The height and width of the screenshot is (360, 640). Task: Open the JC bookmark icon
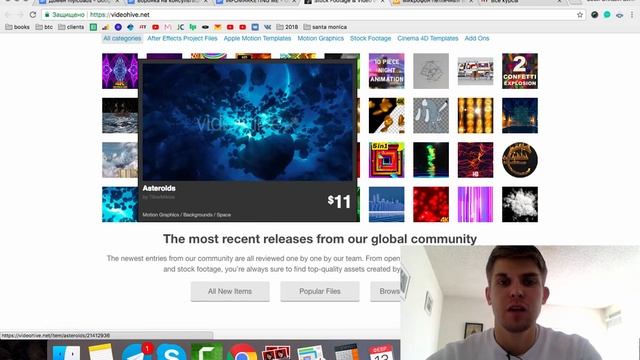coord(180,27)
